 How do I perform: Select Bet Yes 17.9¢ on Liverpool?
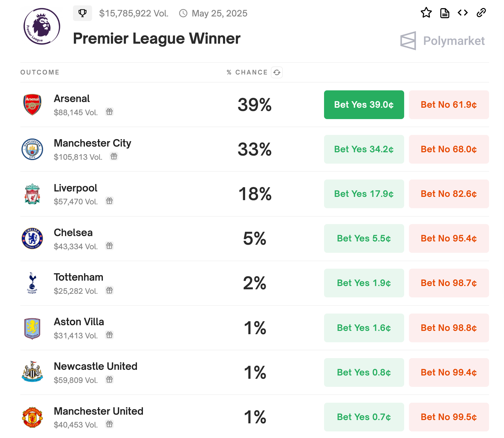364,194
